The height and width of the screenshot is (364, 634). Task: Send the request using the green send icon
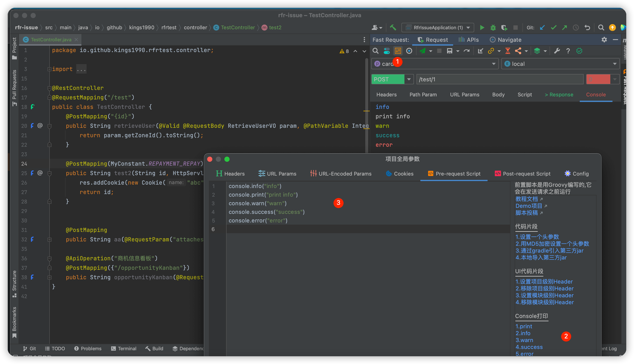(423, 51)
